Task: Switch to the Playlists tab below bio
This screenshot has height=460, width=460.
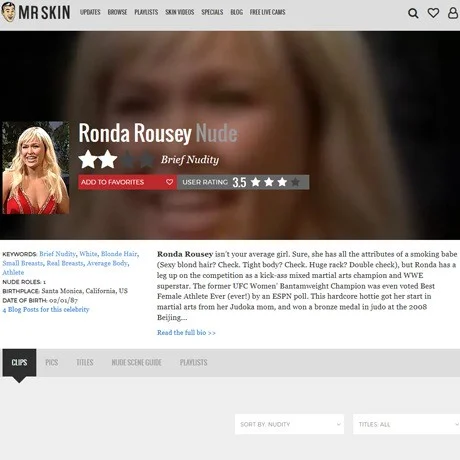Action: pos(194,362)
